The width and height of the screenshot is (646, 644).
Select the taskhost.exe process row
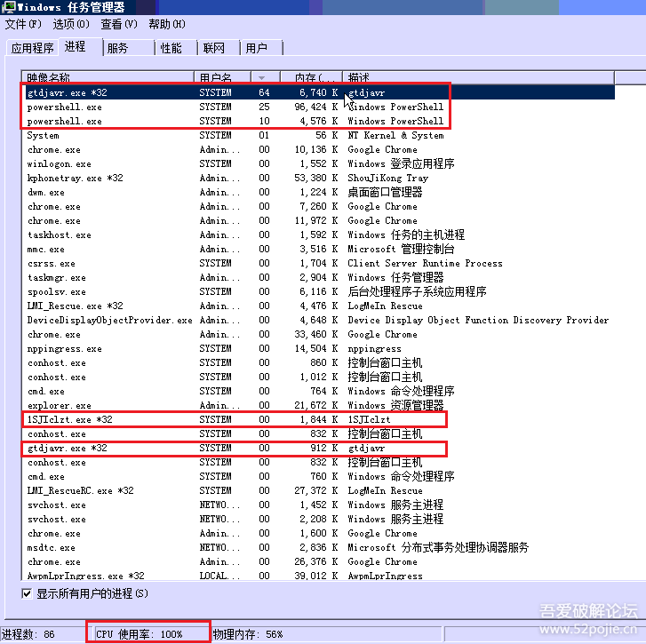tap(318, 235)
